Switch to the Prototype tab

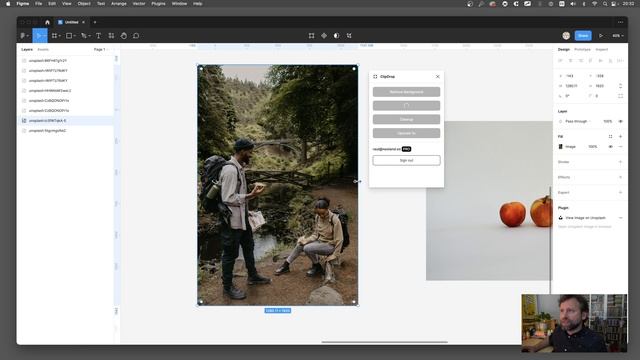[x=582, y=49]
